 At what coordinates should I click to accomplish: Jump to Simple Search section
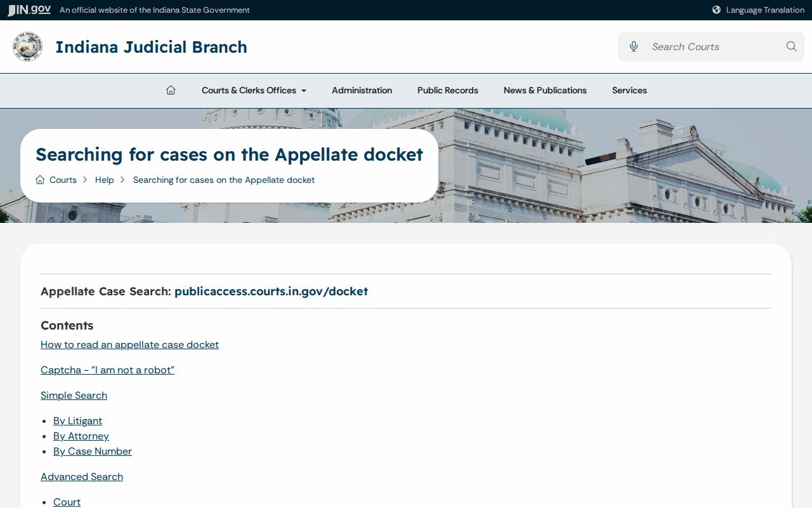coord(74,395)
